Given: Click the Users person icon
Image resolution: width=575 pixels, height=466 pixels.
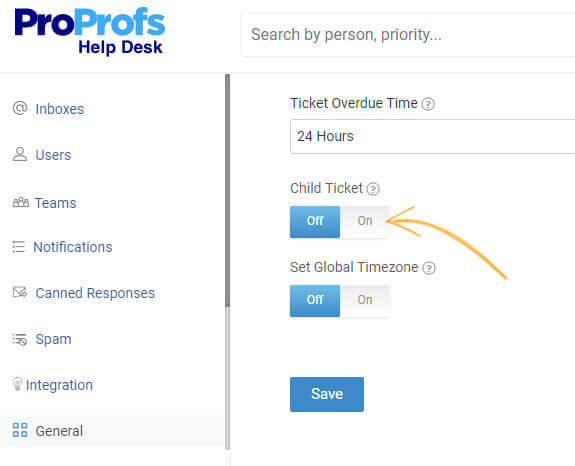Looking at the screenshot, I should click(20, 154).
